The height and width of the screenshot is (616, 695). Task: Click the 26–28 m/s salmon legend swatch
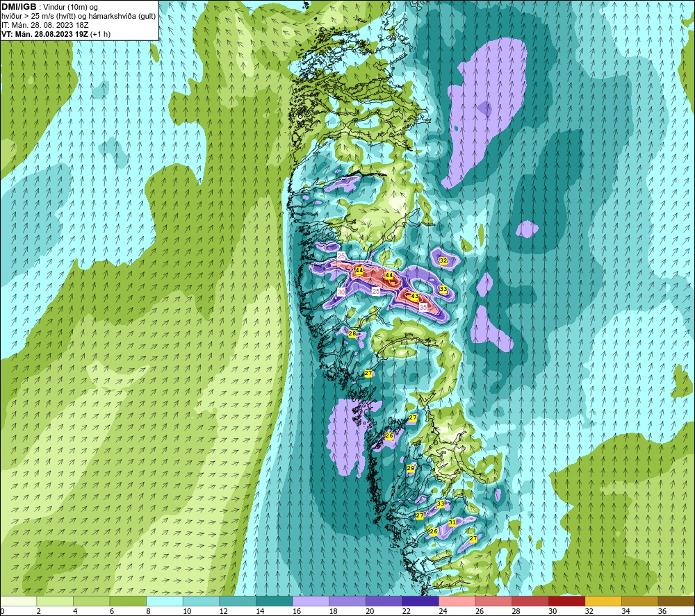pyautogui.click(x=493, y=601)
